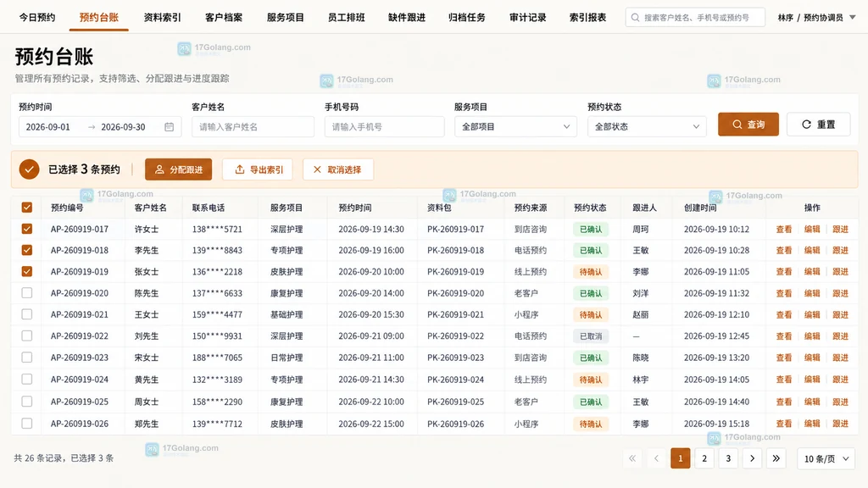868x488 pixels.
Task: Focus the top search box
Action: (695, 18)
